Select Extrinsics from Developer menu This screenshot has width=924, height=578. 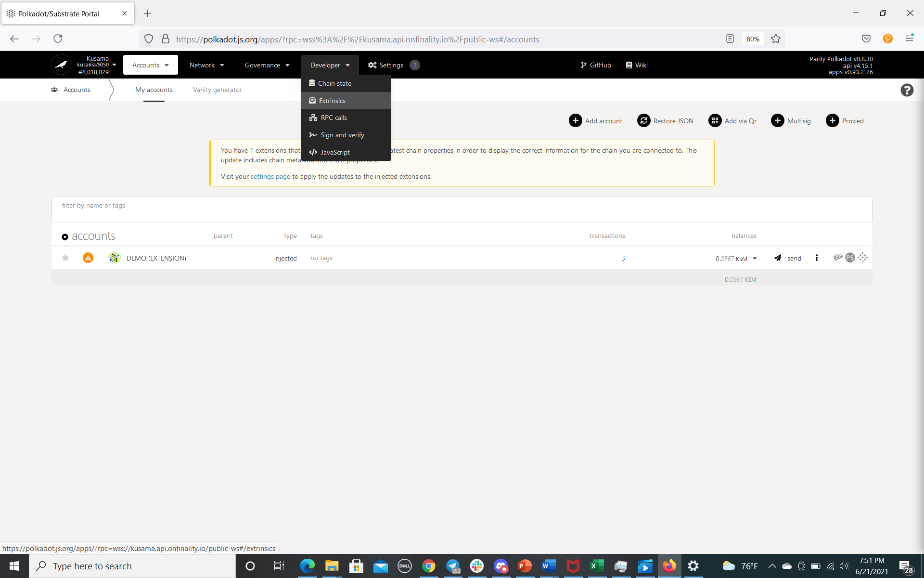[332, 101]
